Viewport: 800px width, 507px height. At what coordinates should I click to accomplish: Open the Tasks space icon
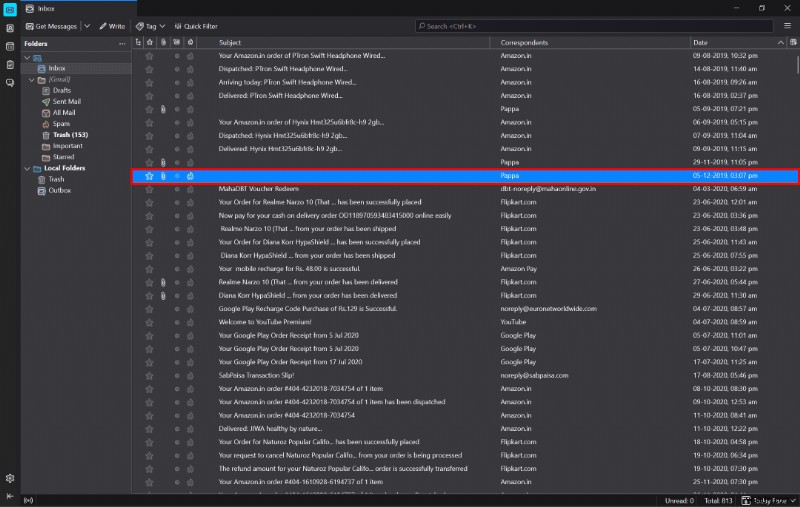10,65
